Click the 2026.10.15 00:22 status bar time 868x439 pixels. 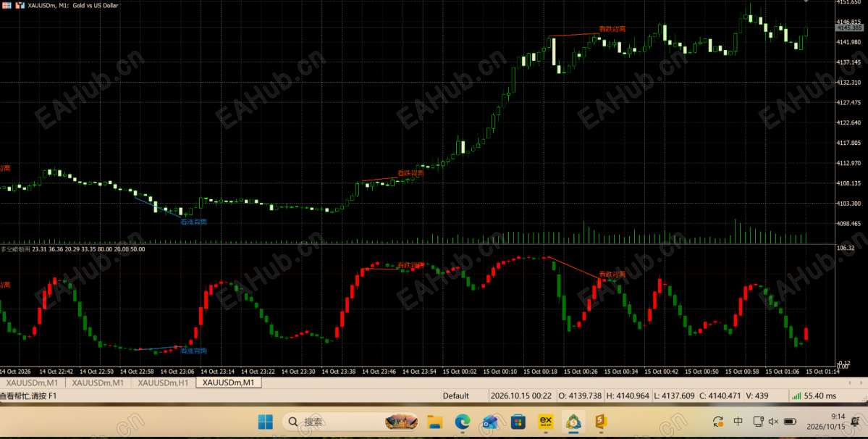coord(521,396)
